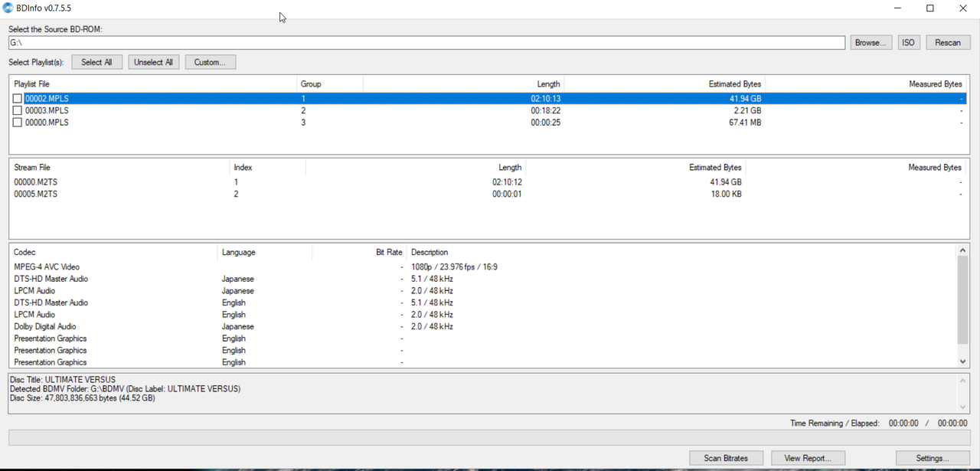The image size is (980, 471).
Task: Click the Codec column header
Action: pyautogui.click(x=113, y=252)
